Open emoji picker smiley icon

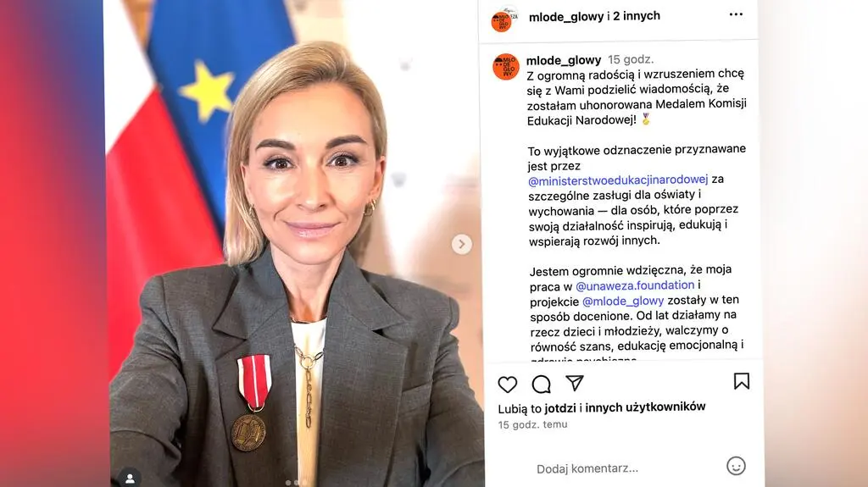pyautogui.click(x=736, y=466)
